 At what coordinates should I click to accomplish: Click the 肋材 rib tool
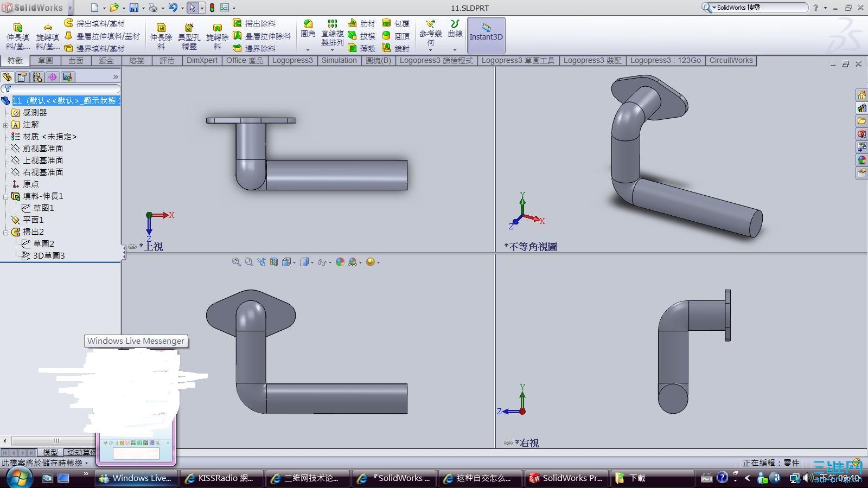[x=362, y=23]
